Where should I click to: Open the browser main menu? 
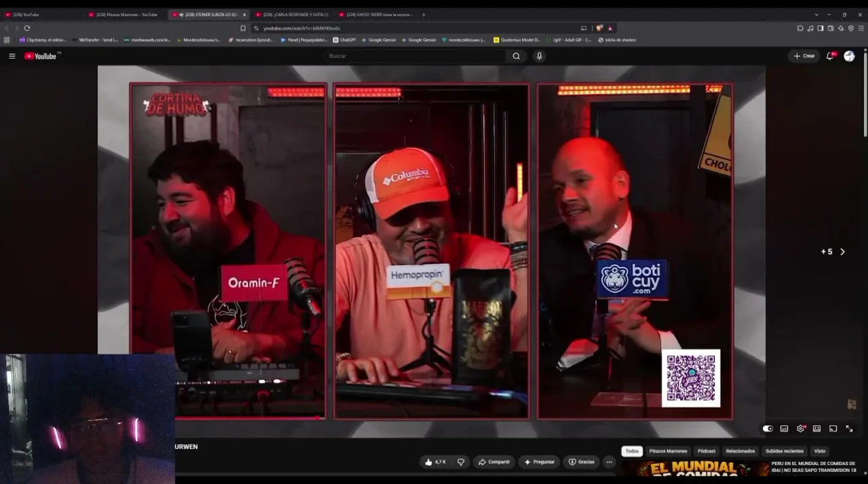861,28
